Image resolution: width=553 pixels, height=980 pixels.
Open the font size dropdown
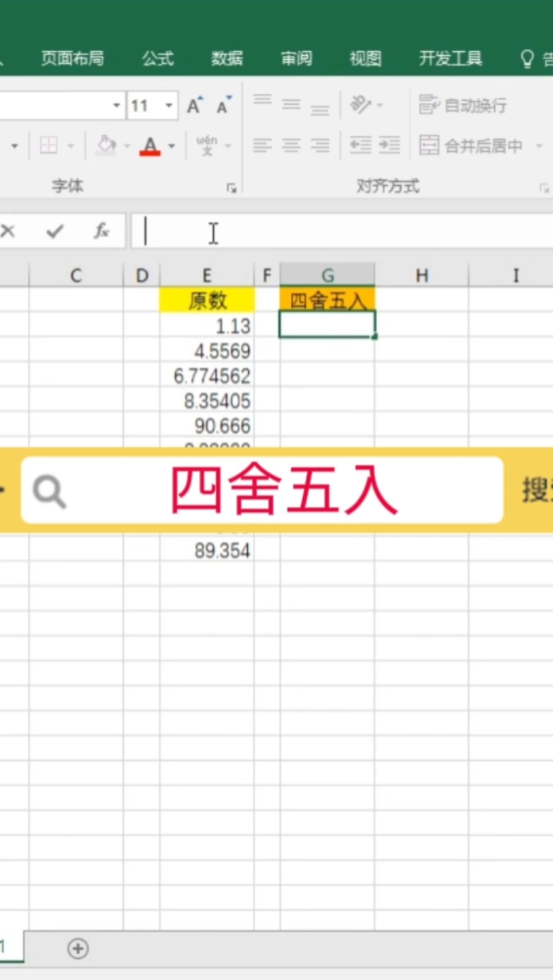pos(169,105)
